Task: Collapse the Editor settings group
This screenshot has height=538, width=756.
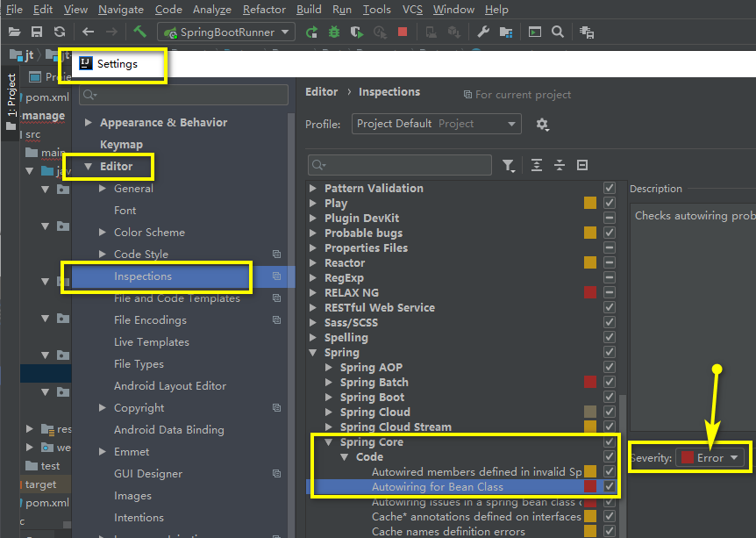Action: (x=89, y=167)
